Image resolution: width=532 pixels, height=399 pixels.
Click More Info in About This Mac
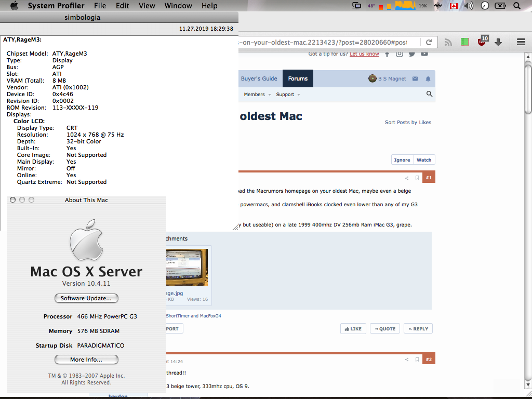click(x=86, y=360)
